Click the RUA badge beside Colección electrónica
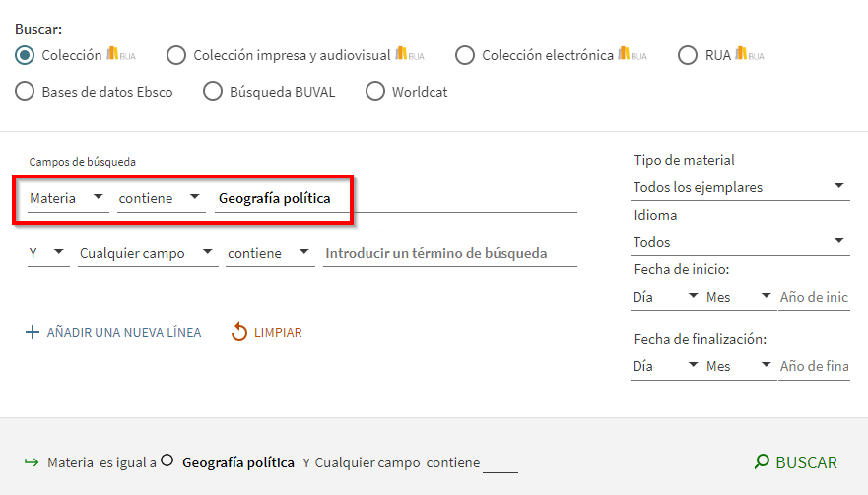 (632, 55)
